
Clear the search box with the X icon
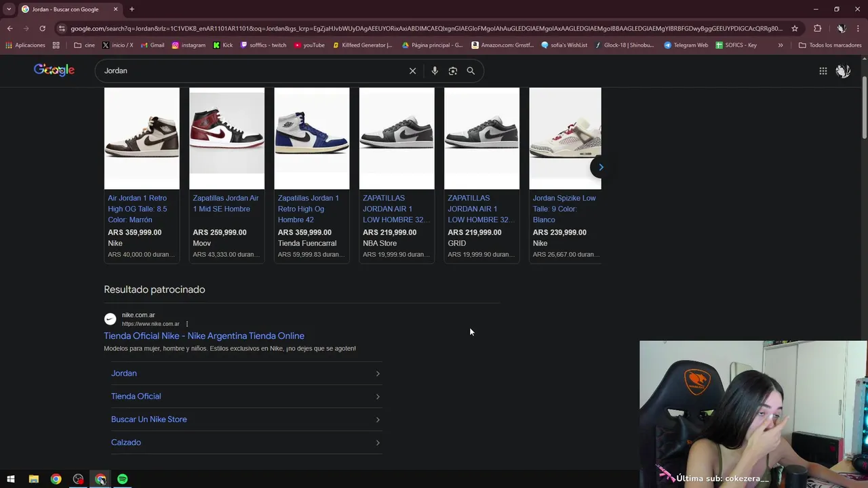pos(412,70)
